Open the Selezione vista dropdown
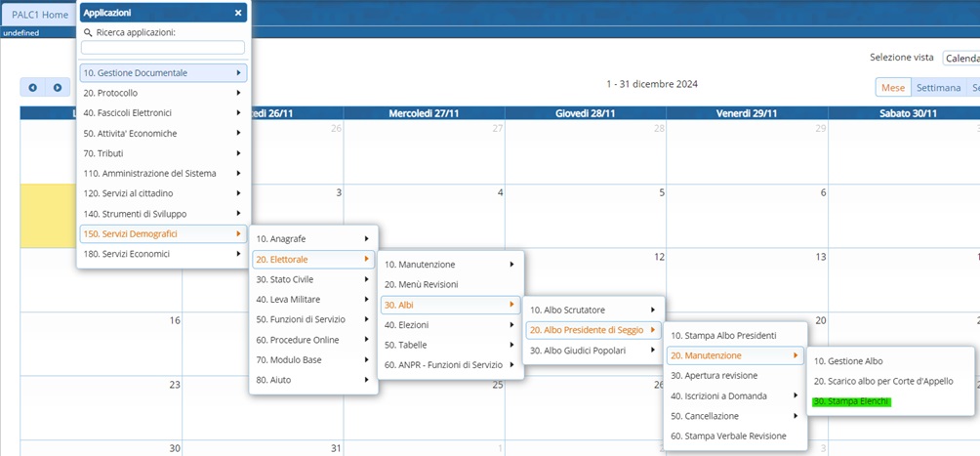 coord(960,59)
